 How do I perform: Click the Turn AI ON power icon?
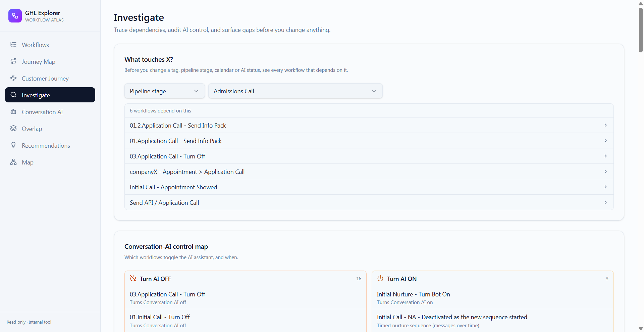(x=380, y=278)
